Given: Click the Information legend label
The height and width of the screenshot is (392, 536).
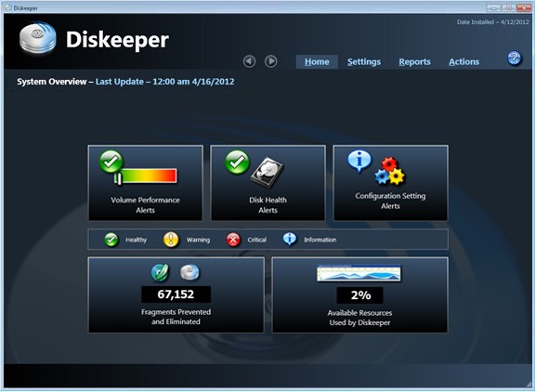Looking at the screenshot, I should (320, 240).
